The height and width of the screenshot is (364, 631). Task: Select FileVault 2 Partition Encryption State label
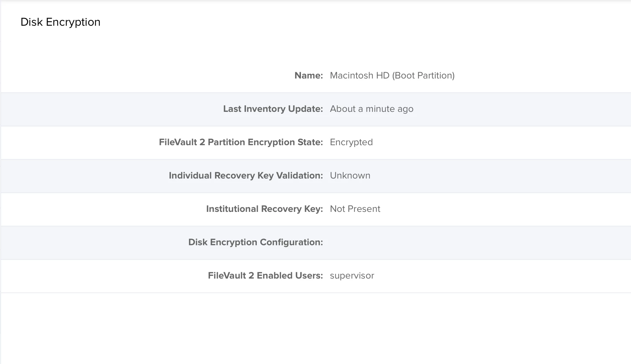click(241, 142)
